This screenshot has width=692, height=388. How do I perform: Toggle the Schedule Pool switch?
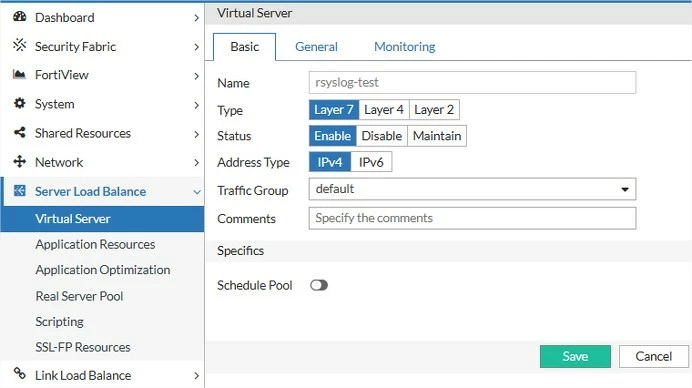(319, 285)
